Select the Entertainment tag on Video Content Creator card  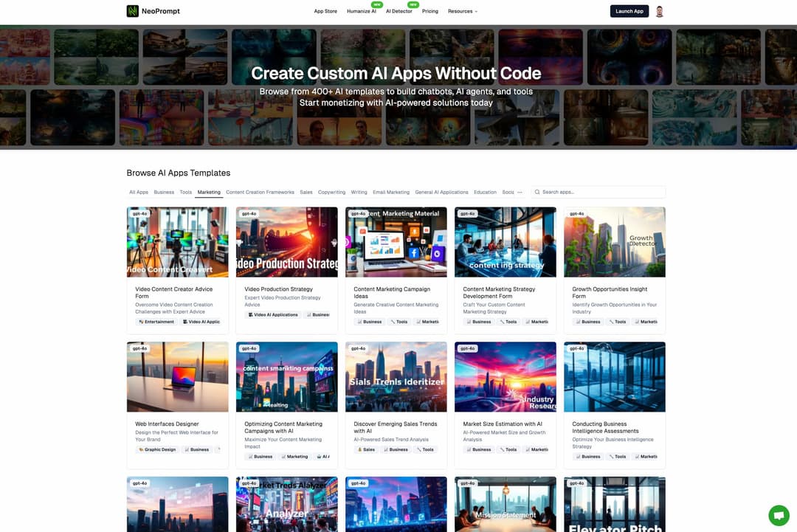[156, 322]
